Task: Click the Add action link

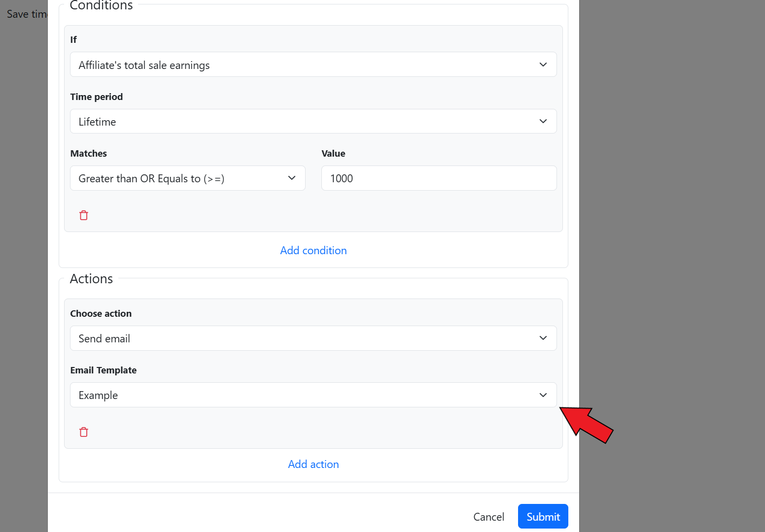Action: click(x=313, y=464)
